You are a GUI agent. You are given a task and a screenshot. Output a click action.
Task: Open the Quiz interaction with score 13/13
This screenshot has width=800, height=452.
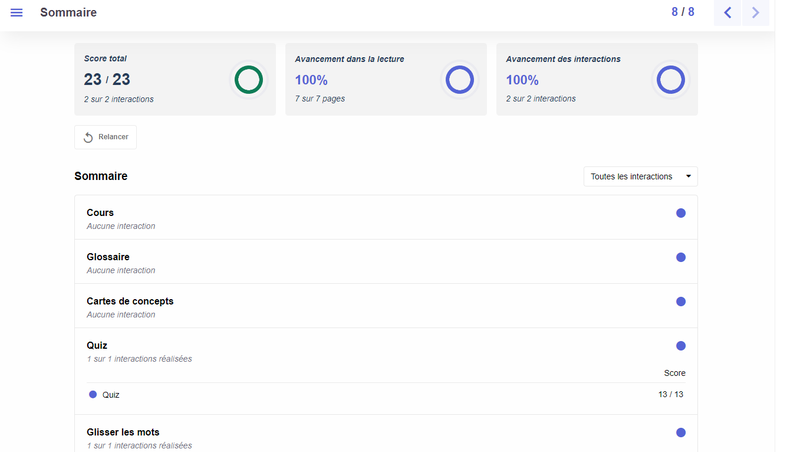pyautogui.click(x=111, y=395)
